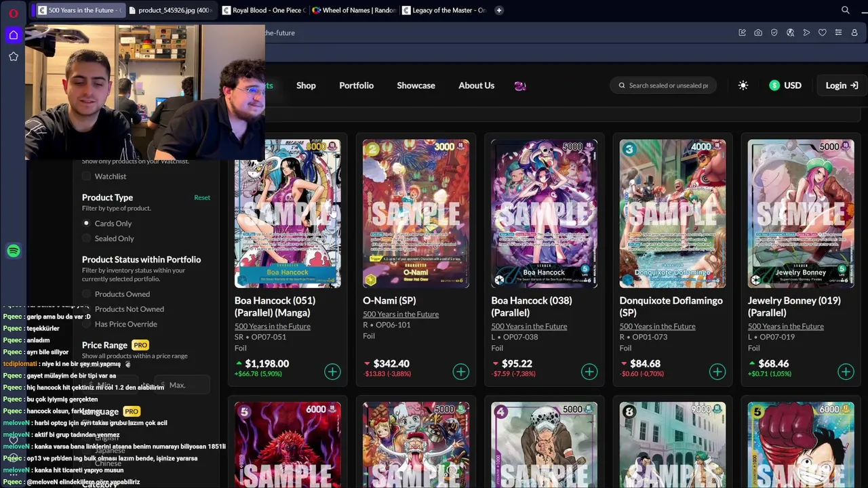Viewport: 868px width, 488px height.
Task: Click the Max. price range field
Action: pyautogui.click(x=182, y=385)
